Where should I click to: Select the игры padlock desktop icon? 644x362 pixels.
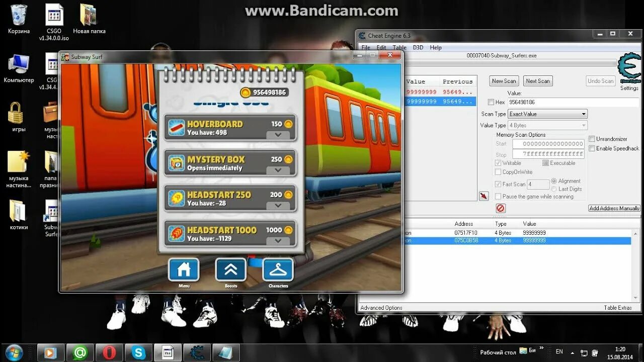pyautogui.click(x=19, y=117)
